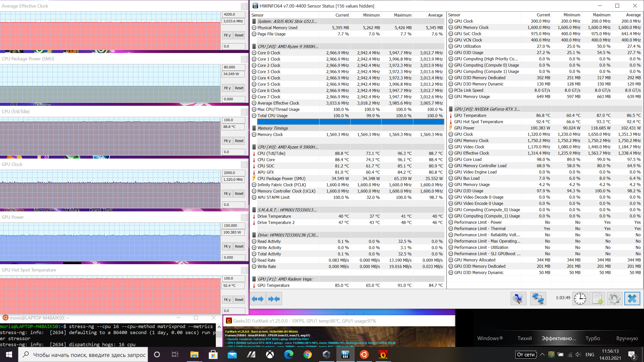Click the thermometer icon beside GPU Hot Spot Temperature
This screenshot has height=362, width=644.
[451, 122]
